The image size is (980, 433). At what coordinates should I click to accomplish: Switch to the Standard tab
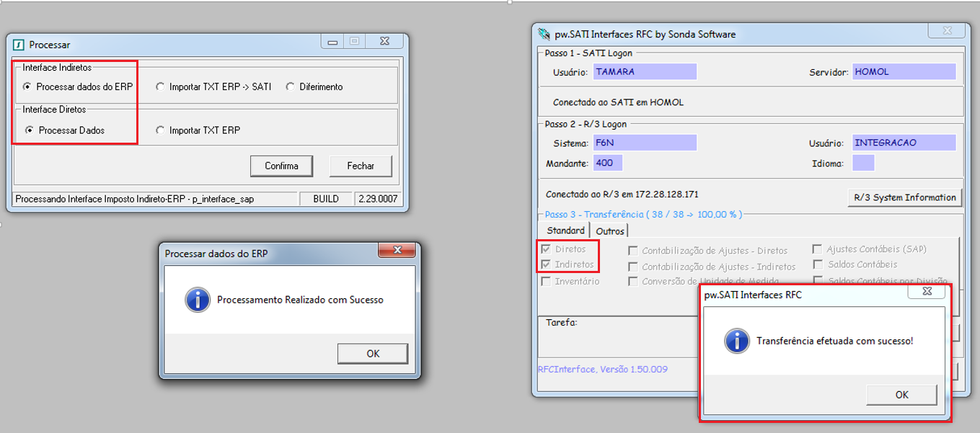point(566,231)
